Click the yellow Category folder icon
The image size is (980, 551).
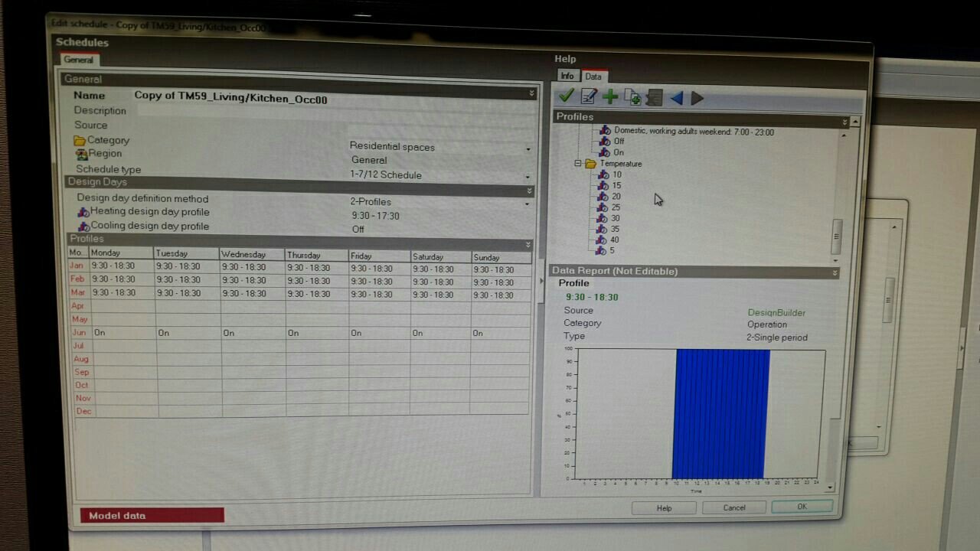click(80, 141)
